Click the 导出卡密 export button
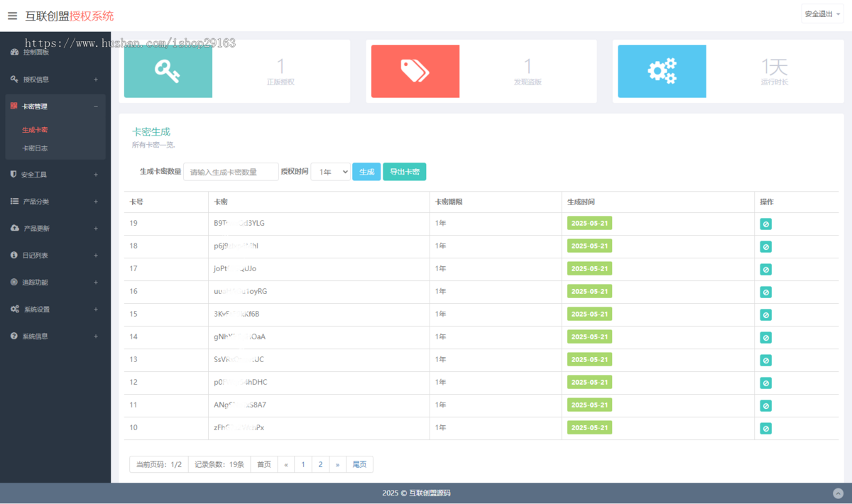This screenshot has height=504, width=852. coord(405,172)
